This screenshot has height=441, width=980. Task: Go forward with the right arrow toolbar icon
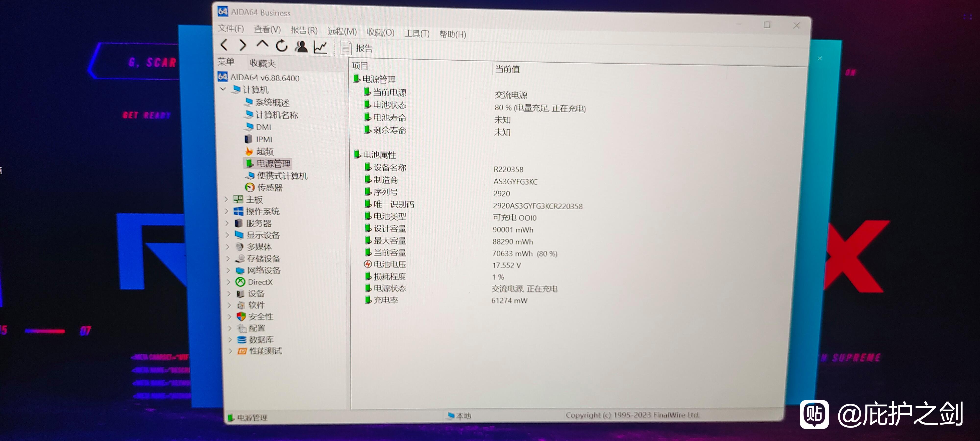tap(243, 45)
